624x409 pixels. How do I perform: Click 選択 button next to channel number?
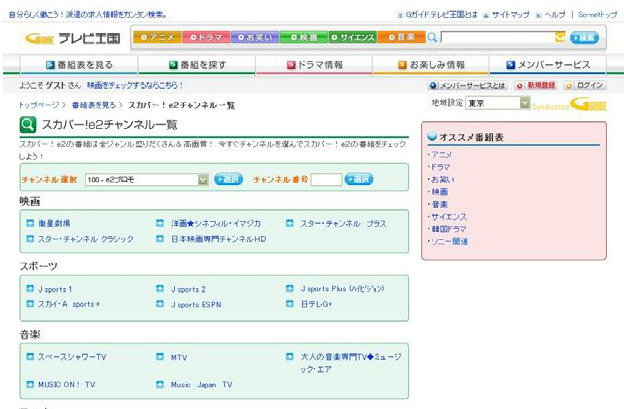coord(359,179)
